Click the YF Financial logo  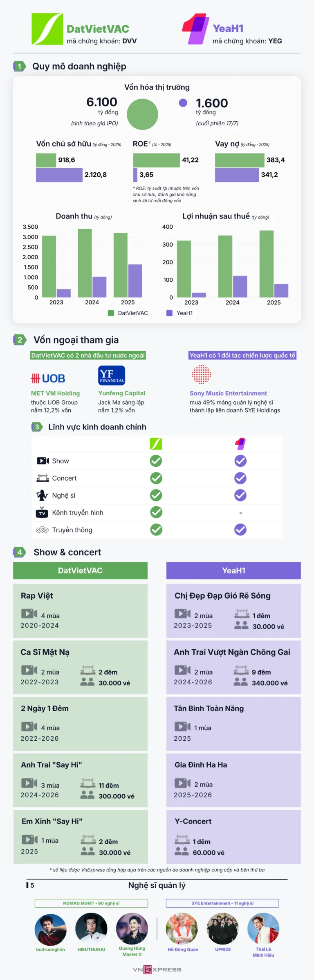(112, 376)
